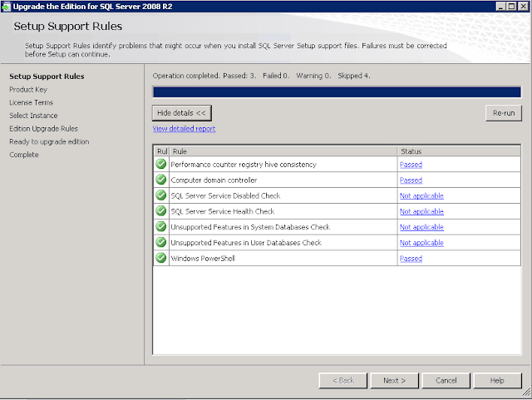Select the Windows PowerShell rule text
This screenshot has height=400, width=532.
[203, 259]
